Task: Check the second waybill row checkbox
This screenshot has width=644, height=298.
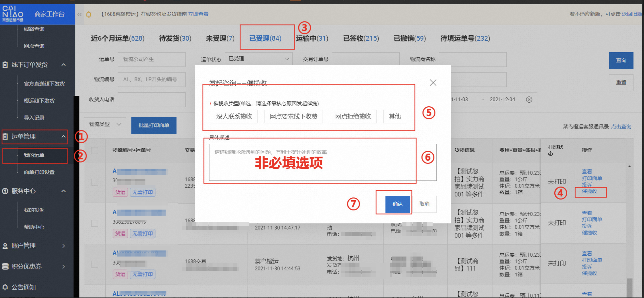Action: (x=95, y=223)
